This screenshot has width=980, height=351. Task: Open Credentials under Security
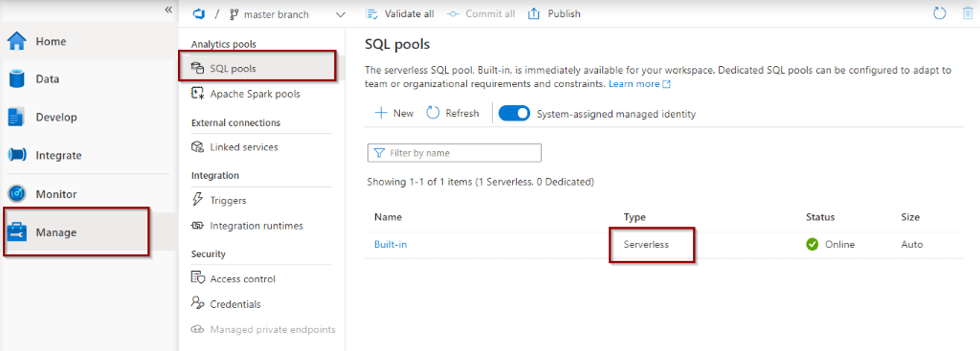(x=235, y=304)
